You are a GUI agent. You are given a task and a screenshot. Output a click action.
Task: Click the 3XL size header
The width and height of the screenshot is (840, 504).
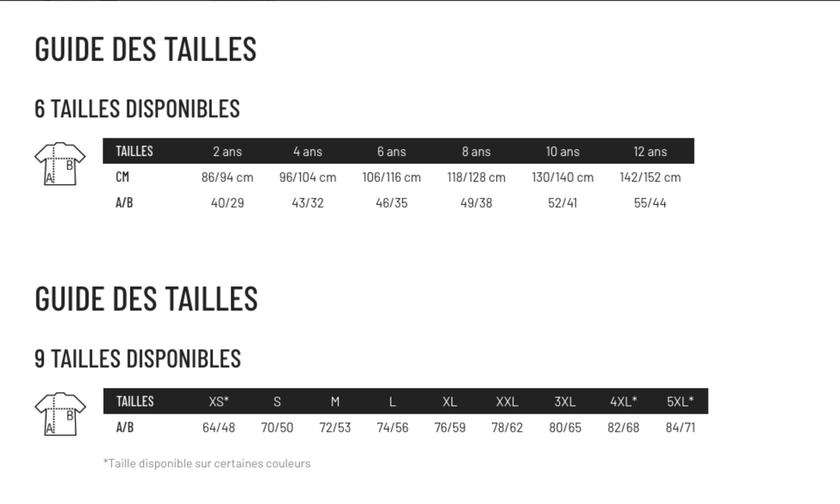(565, 402)
